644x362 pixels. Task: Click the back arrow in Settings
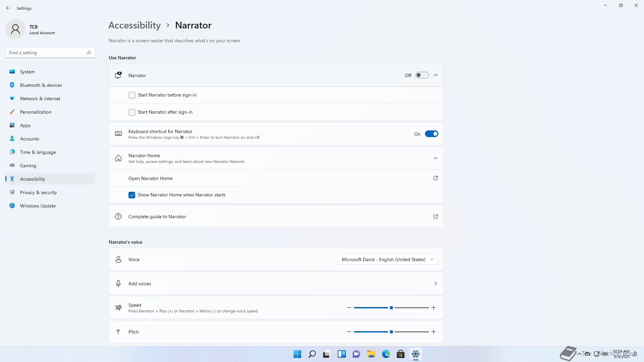coord(8,8)
